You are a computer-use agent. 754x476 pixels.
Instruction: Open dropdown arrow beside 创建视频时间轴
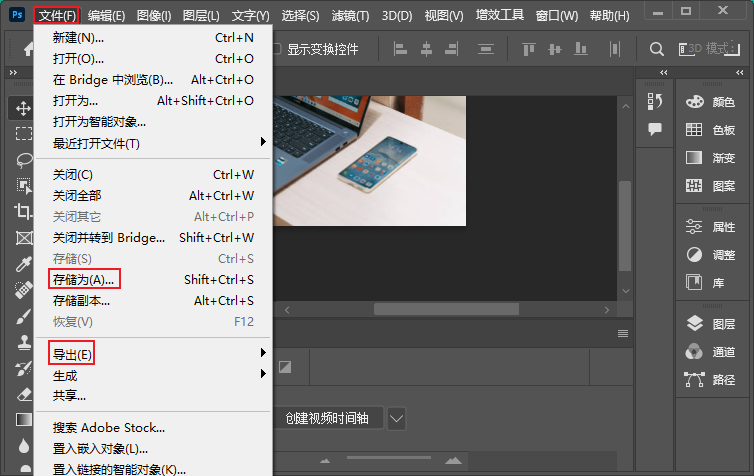click(x=397, y=418)
